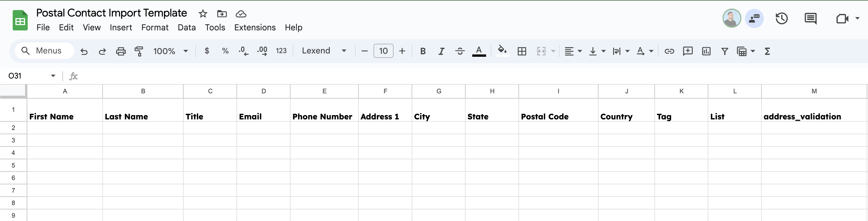
Task: Increase font size with plus button
Action: (x=402, y=51)
